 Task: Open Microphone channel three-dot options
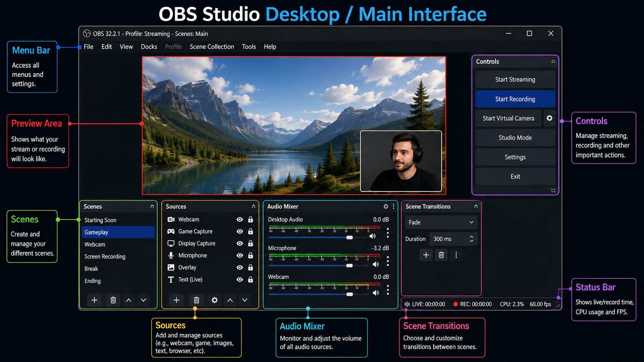click(x=388, y=261)
